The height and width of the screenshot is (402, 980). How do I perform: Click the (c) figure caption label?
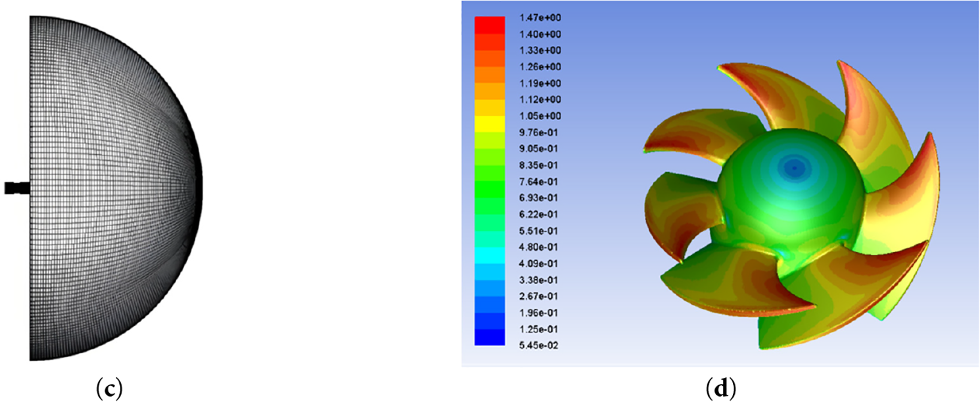tap(109, 389)
